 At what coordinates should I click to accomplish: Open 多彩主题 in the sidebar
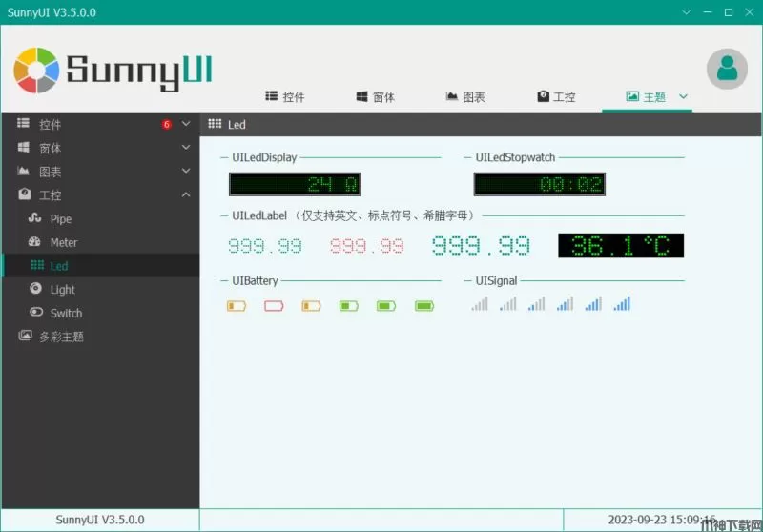coord(61,337)
